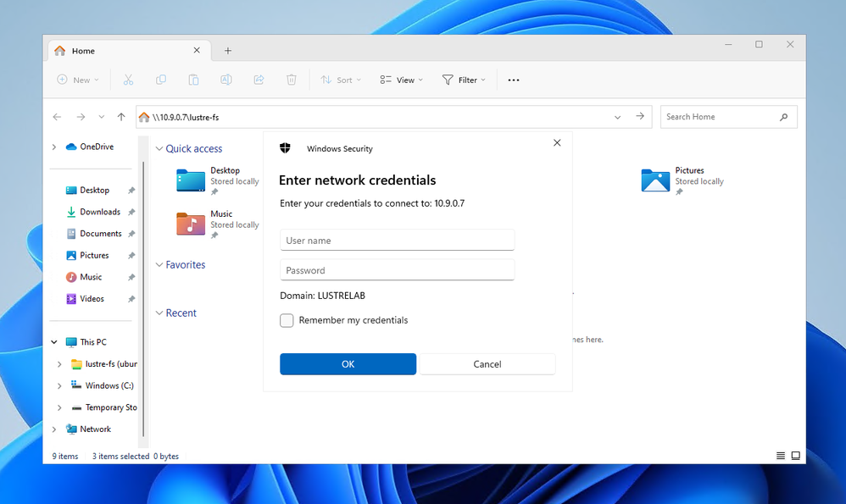Expand the Windows (C:) drive node

(59, 385)
